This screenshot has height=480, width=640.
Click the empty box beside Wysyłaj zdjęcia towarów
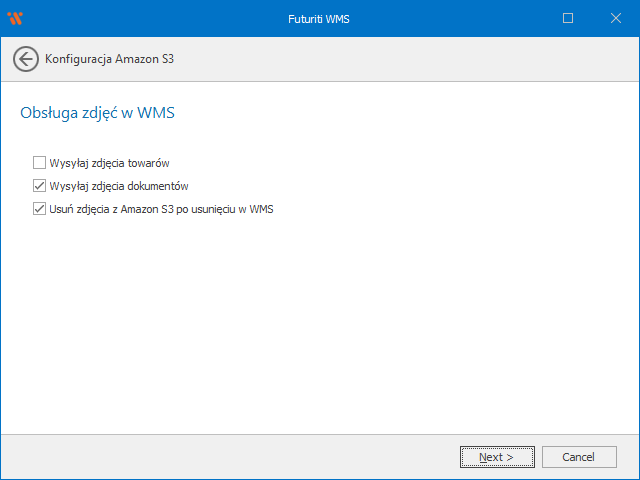tap(39, 162)
